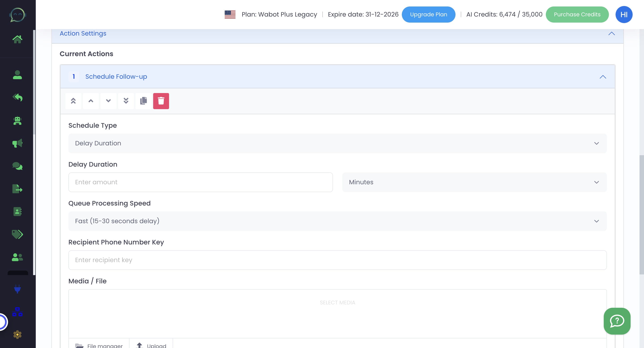Select the Home icon in the sidebar
Viewport: 644px width, 348px height.
point(17,39)
